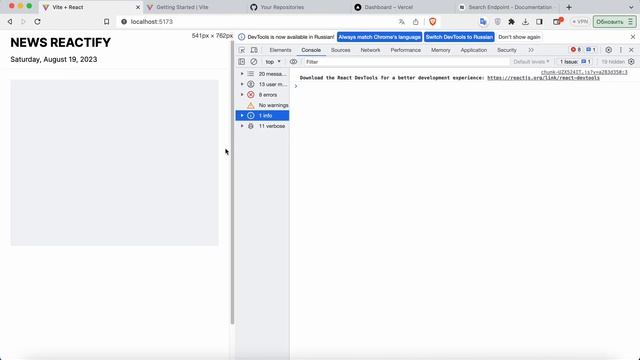The height and width of the screenshot is (360, 640).
Task: Open DevTools settings gear icon
Action: pos(609,50)
